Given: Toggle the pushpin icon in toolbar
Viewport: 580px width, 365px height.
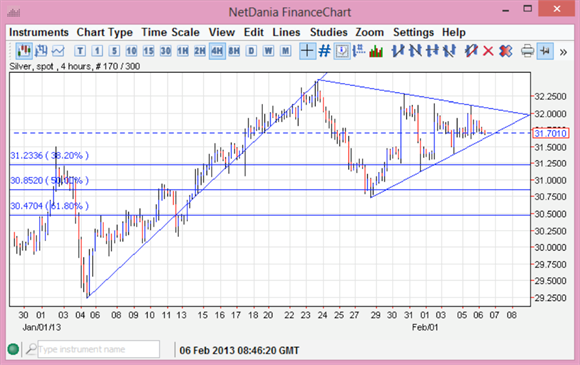Looking at the screenshot, I should (545, 51).
